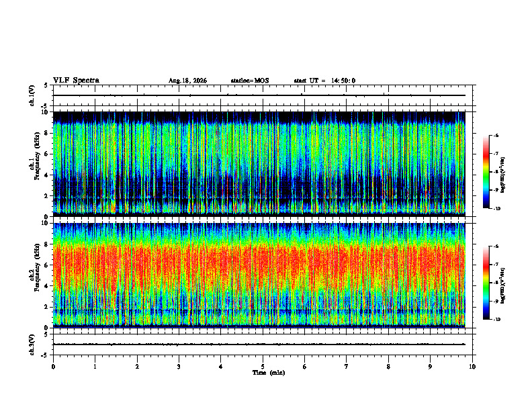Click the ch.1 color scale bar

(486, 172)
